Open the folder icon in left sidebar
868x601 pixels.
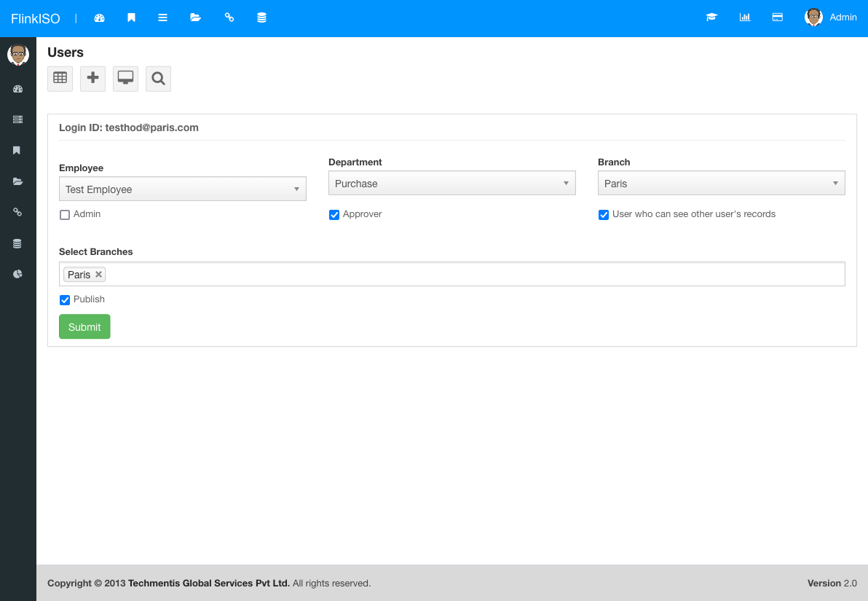click(17, 181)
